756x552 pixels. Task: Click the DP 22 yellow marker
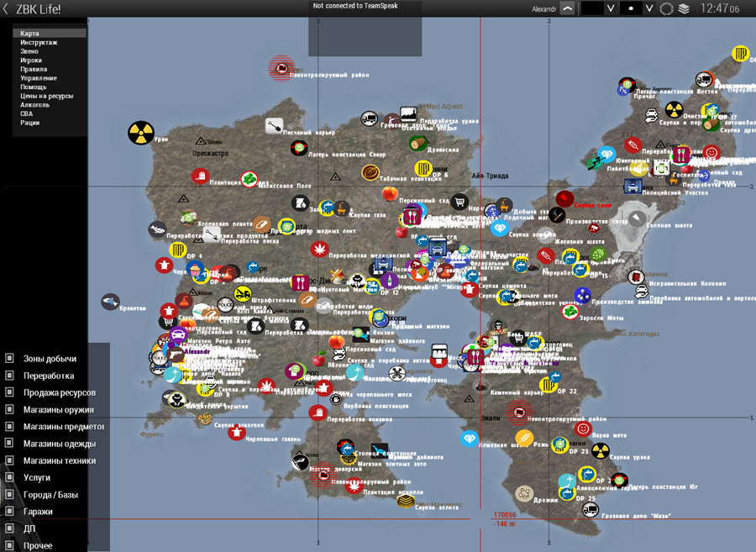point(549,385)
